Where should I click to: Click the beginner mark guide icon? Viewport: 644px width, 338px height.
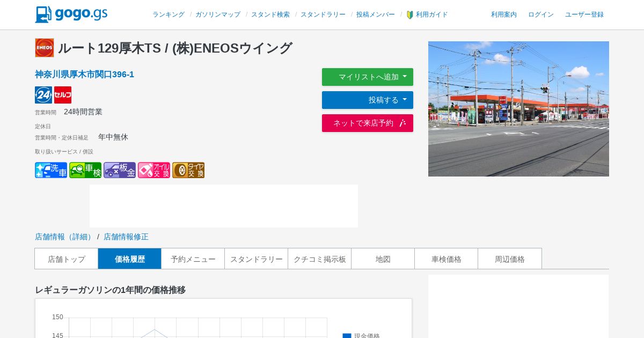tap(410, 15)
